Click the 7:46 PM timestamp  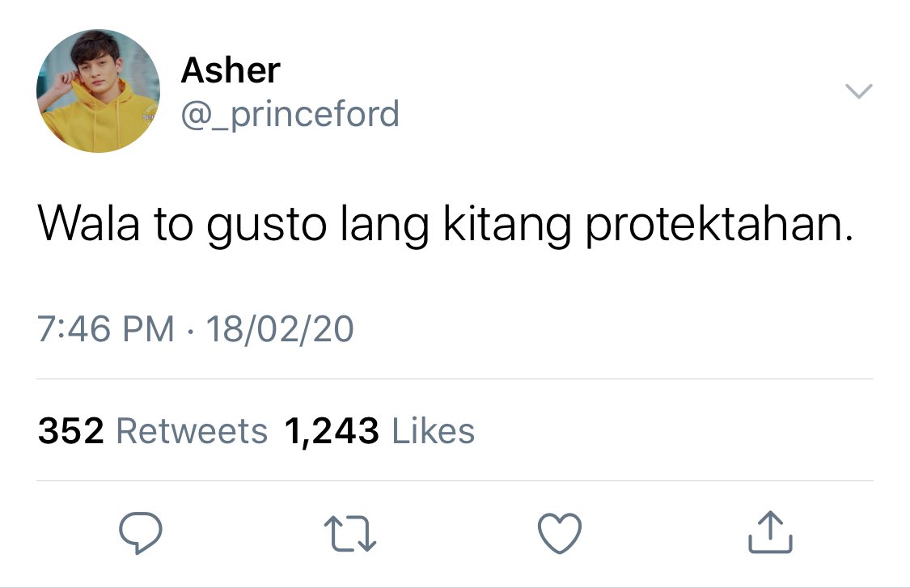[x=106, y=329]
